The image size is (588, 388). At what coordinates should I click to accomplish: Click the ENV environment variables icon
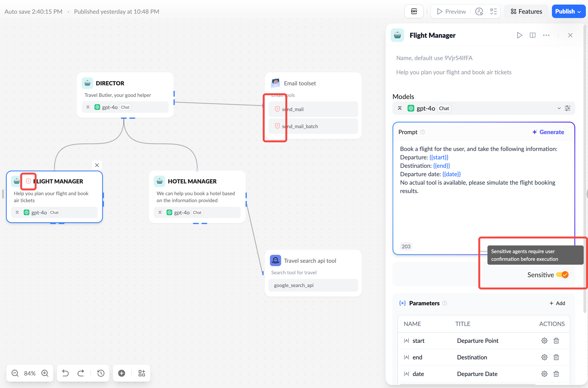(414, 11)
